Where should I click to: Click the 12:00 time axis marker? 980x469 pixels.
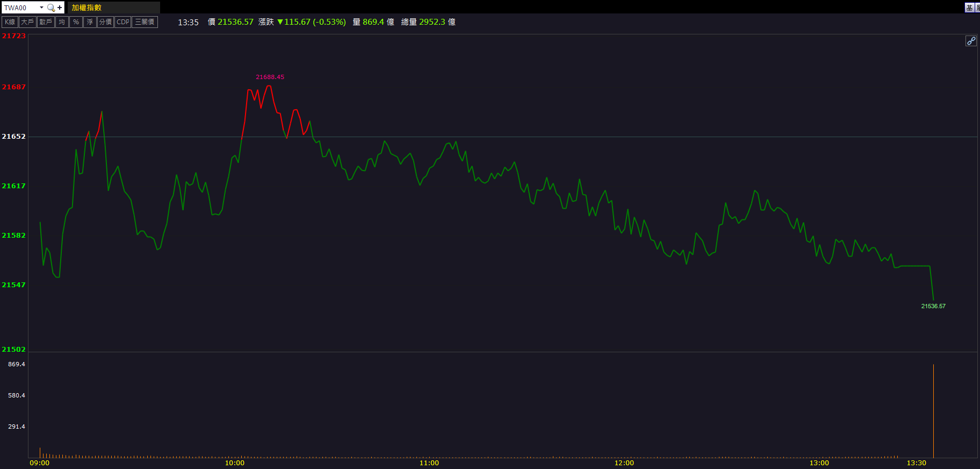click(624, 463)
